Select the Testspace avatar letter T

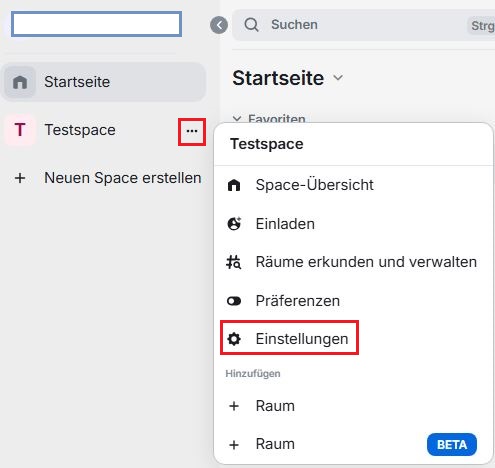click(x=20, y=130)
